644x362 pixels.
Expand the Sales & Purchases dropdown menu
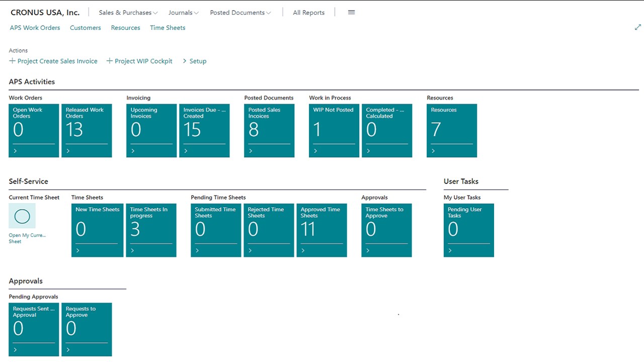(x=128, y=13)
